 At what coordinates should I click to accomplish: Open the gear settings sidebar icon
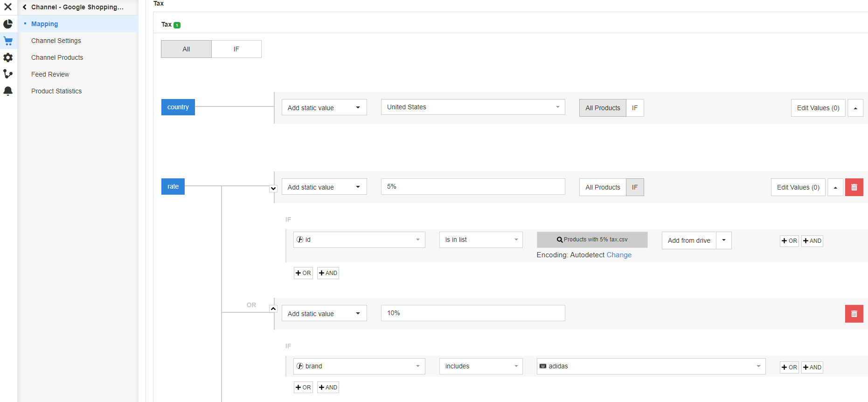8,57
